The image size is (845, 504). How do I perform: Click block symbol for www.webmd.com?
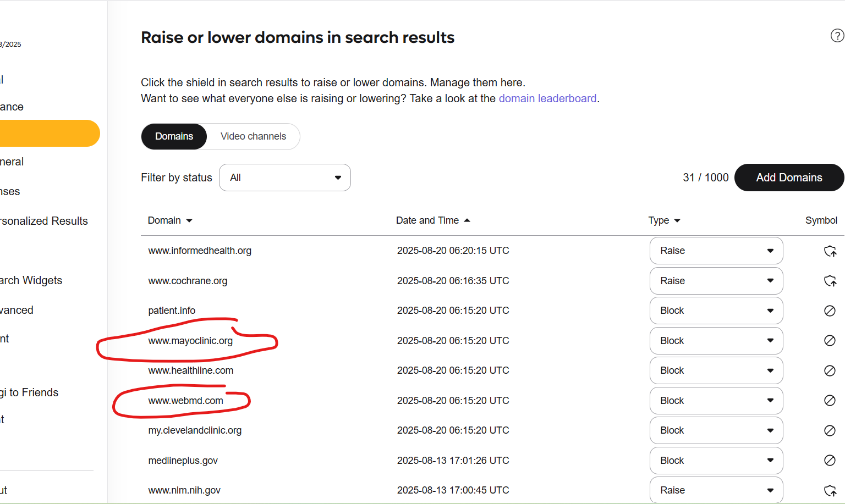tap(830, 401)
